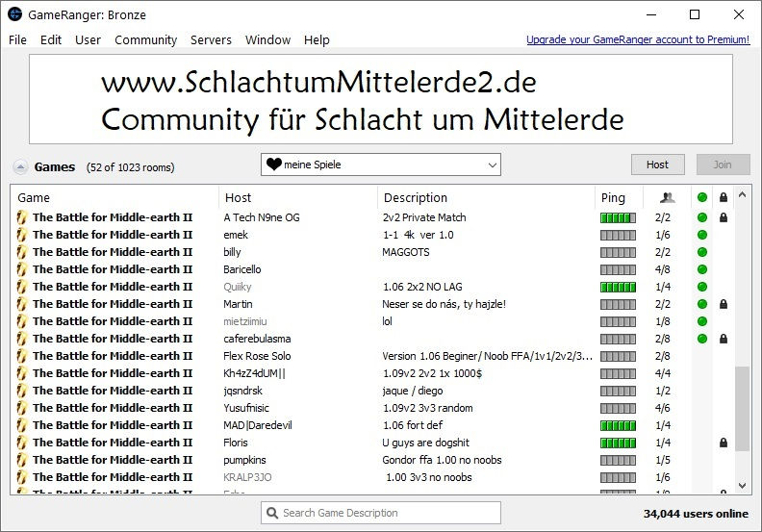Select the jqsndrsk host row
The image size is (762, 532).
pos(371,391)
